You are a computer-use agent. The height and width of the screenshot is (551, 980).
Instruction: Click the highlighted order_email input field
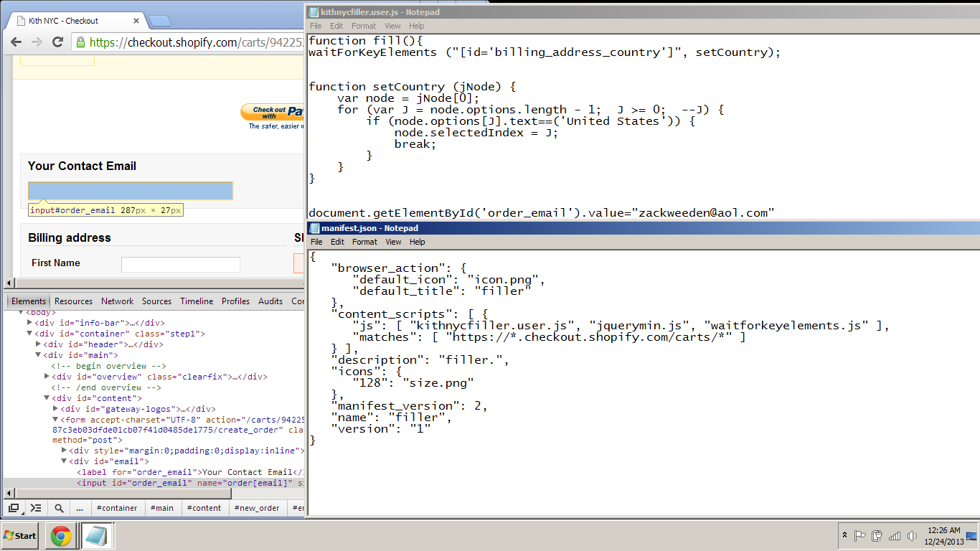[x=131, y=191]
